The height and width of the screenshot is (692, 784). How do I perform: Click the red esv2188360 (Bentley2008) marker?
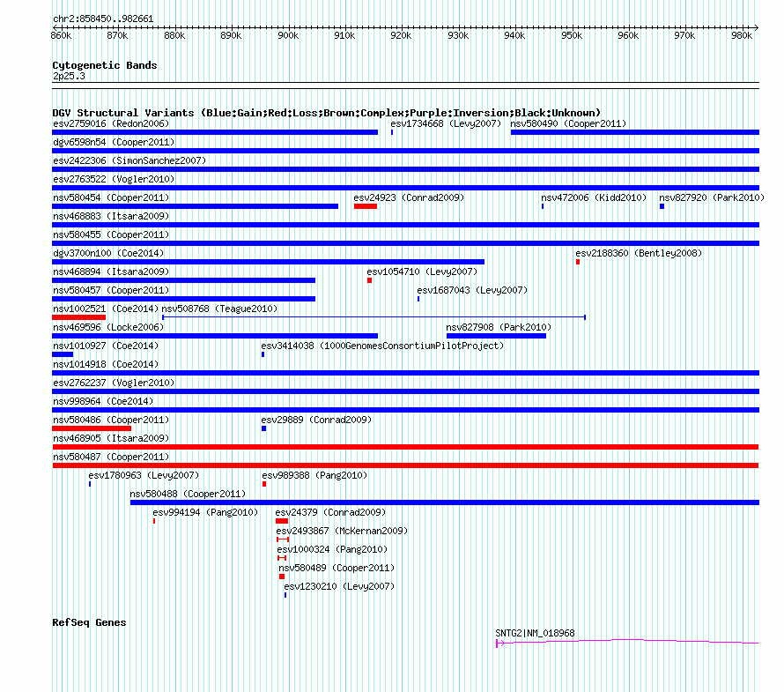(578, 262)
